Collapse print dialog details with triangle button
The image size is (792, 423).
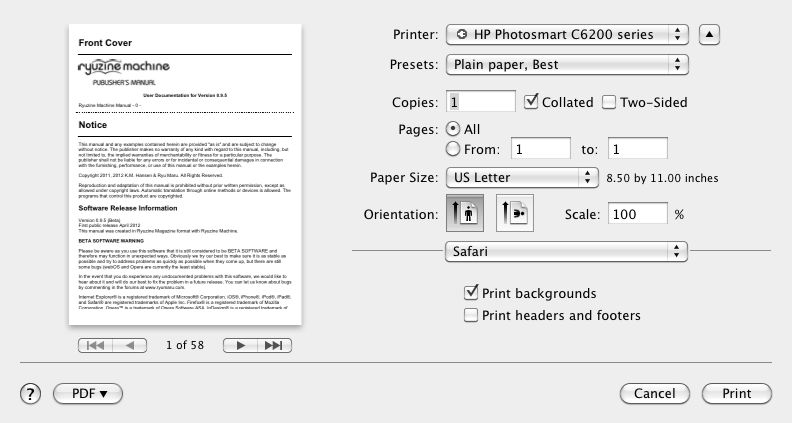tap(708, 35)
